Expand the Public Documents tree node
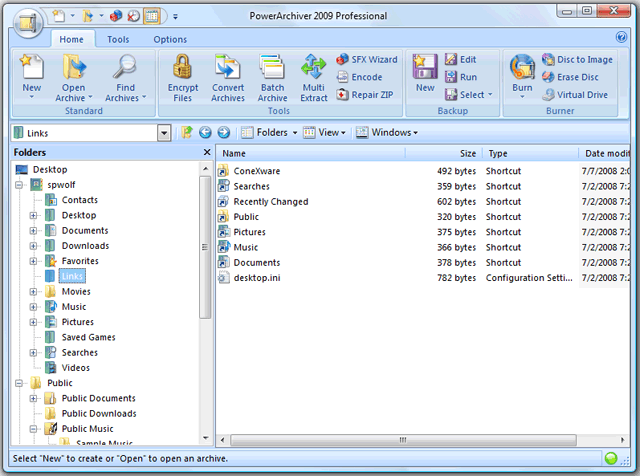 33,398
